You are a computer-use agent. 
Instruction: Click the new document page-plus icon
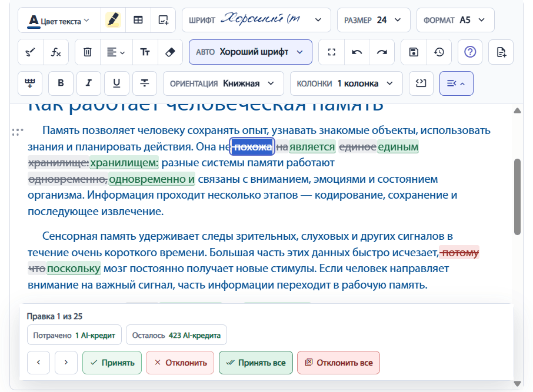pyautogui.click(x=501, y=52)
